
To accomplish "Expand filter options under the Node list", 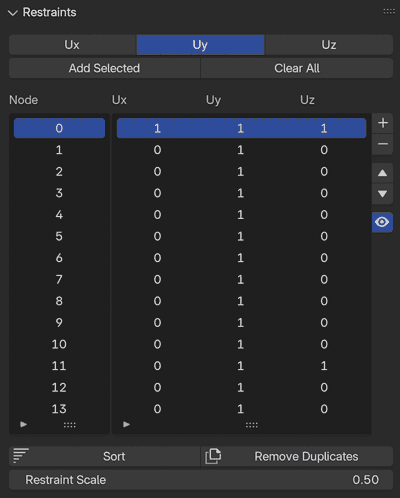I will [23, 424].
